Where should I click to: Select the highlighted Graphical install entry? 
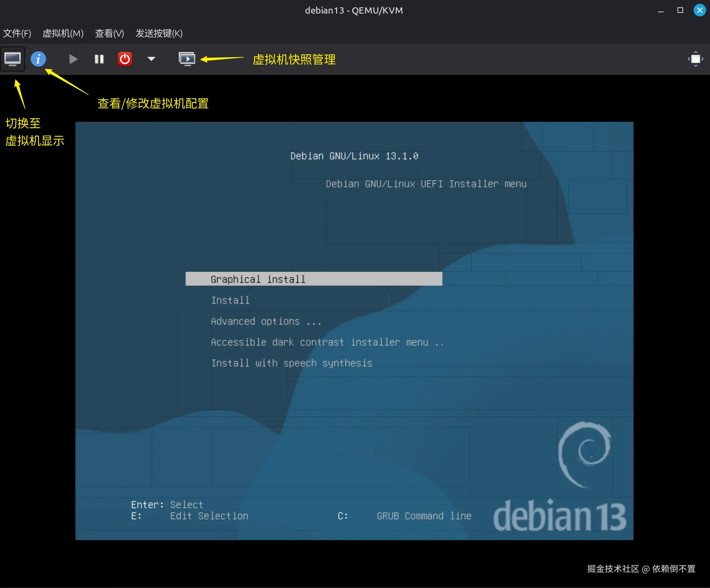point(257,279)
